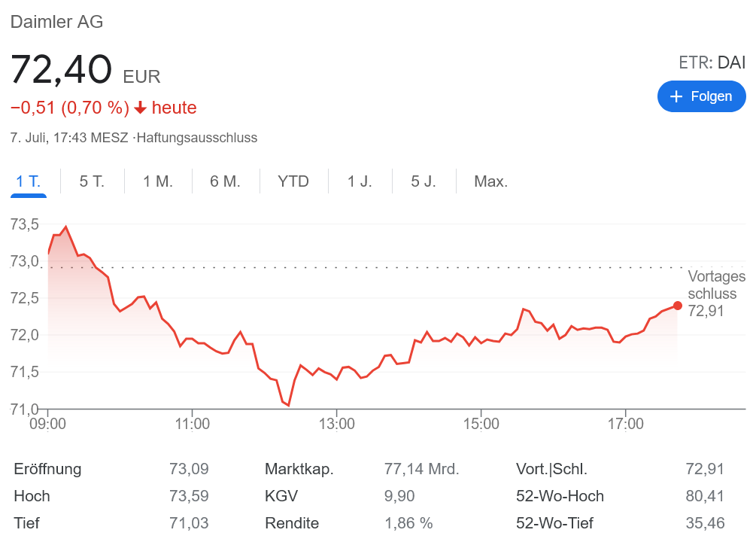Click the 13:00 time axis label
The width and height of the screenshot is (756, 548).
click(x=337, y=424)
